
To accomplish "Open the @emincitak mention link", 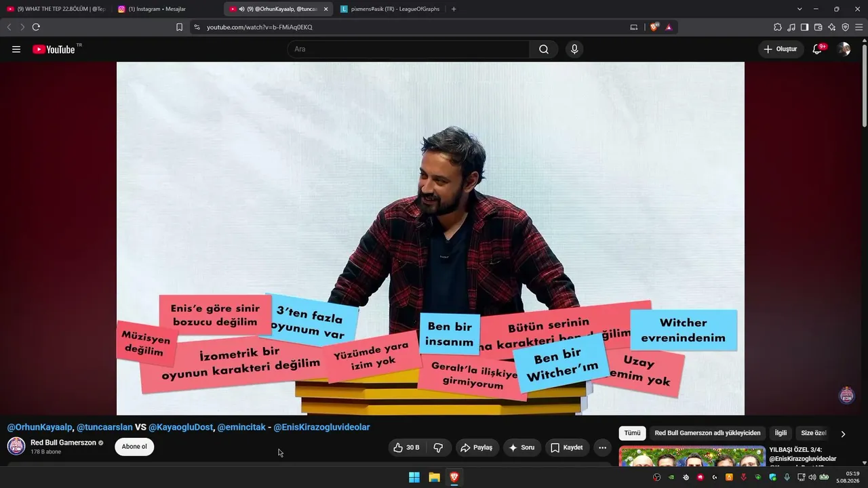I will (x=241, y=427).
